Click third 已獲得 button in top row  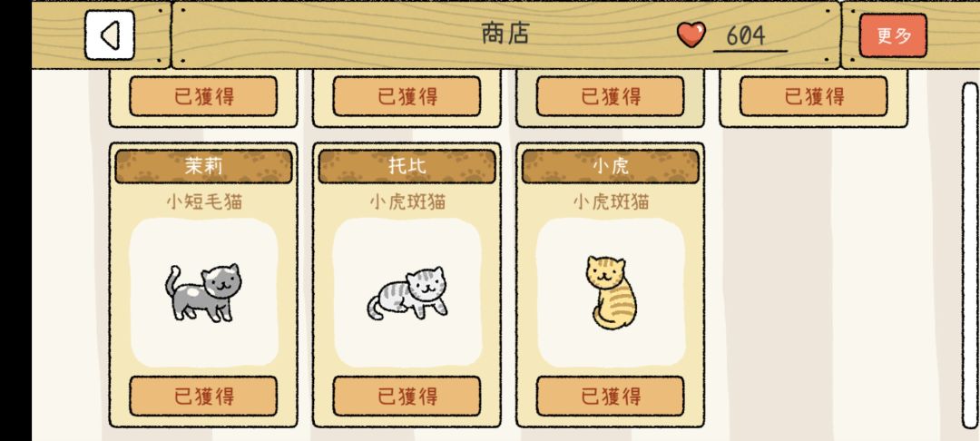coord(611,96)
